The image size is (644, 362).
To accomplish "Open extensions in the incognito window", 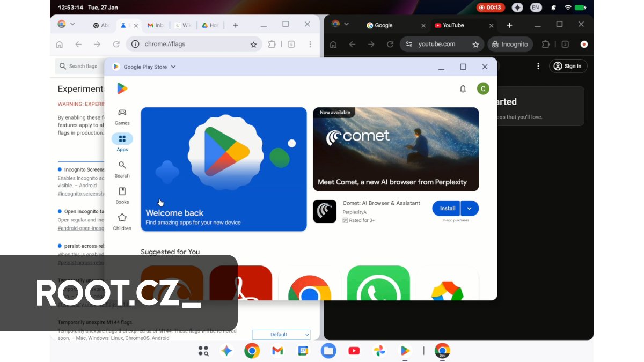I will point(546,45).
